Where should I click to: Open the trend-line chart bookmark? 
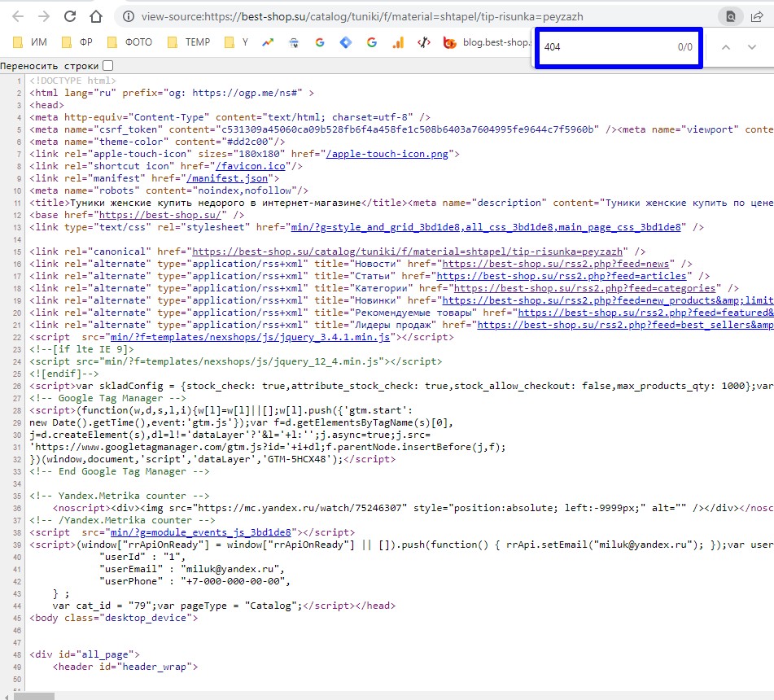click(x=268, y=42)
